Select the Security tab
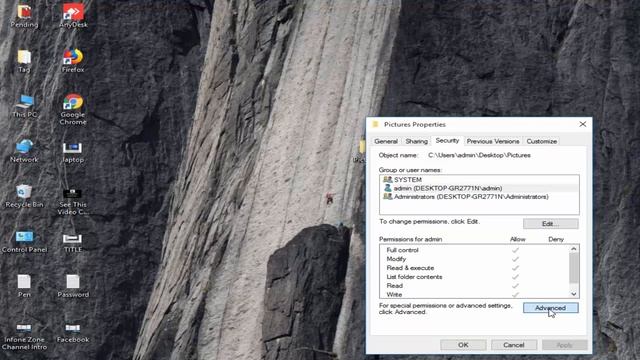Screen dimensions: 640x360 pos(447,140)
